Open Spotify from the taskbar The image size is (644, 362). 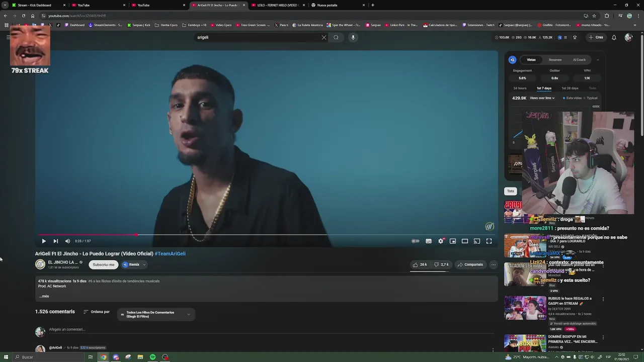[x=152, y=357]
